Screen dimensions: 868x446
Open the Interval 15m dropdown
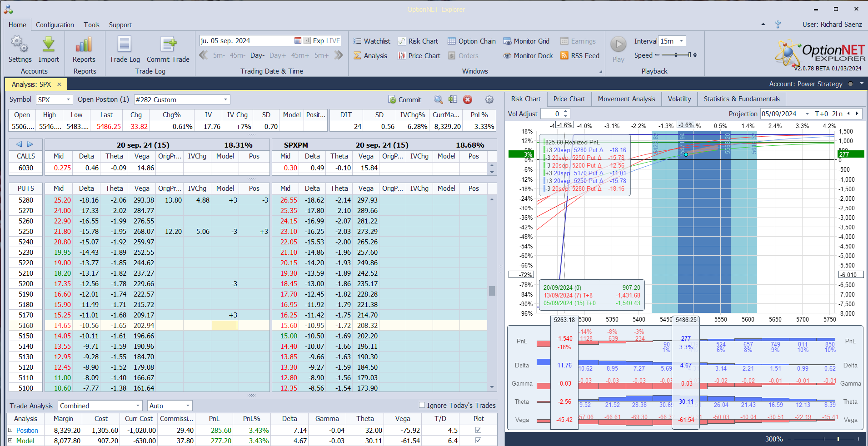click(x=681, y=41)
